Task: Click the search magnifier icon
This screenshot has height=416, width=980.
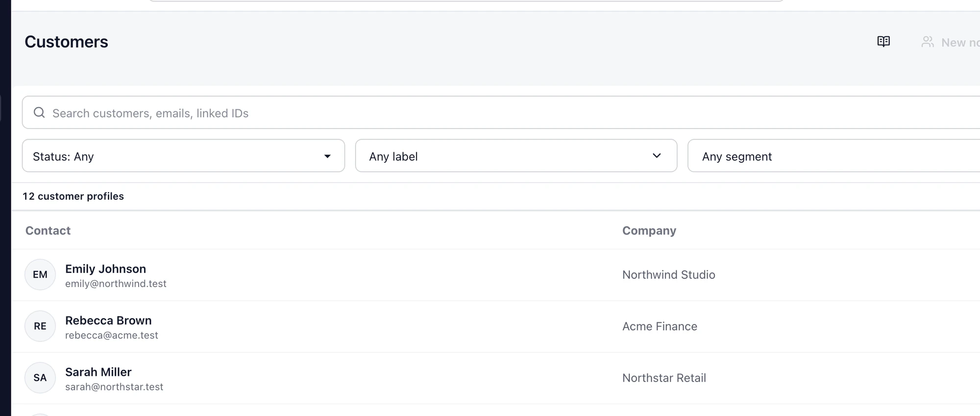Action: click(x=39, y=113)
